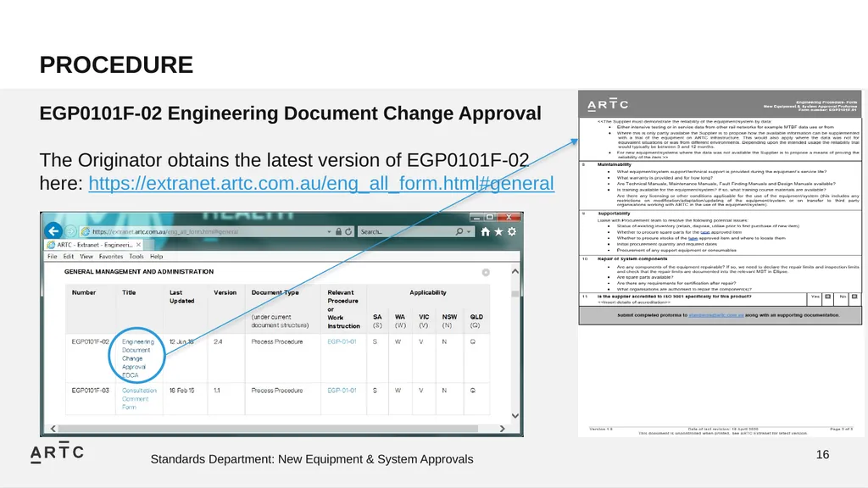Click the standards email link in the form
868x488 pixels.
[x=715, y=315]
